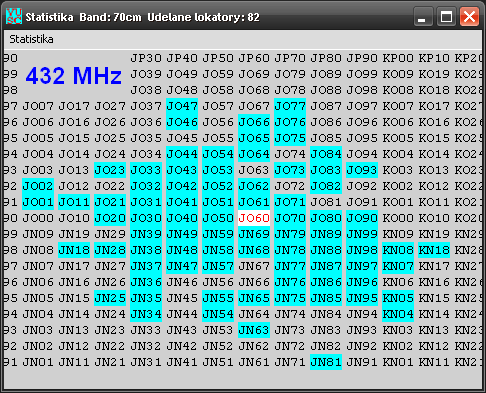
Task: Select highlighted locator KN04
Action: (398, 314)
